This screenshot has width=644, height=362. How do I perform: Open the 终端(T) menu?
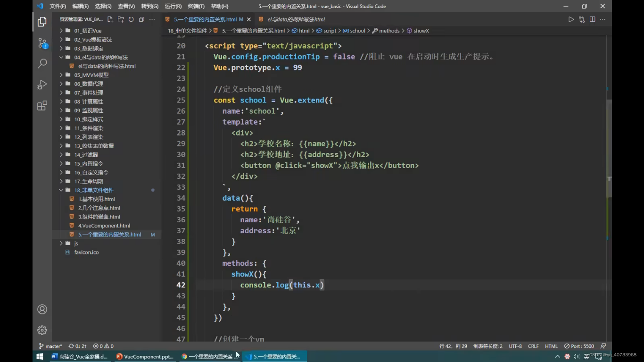click(196, 6)
